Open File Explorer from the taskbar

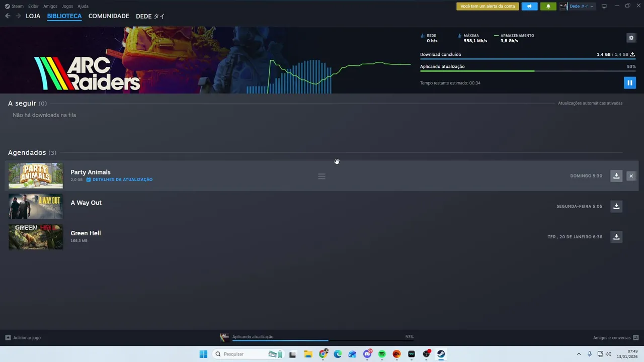(308, 354)
